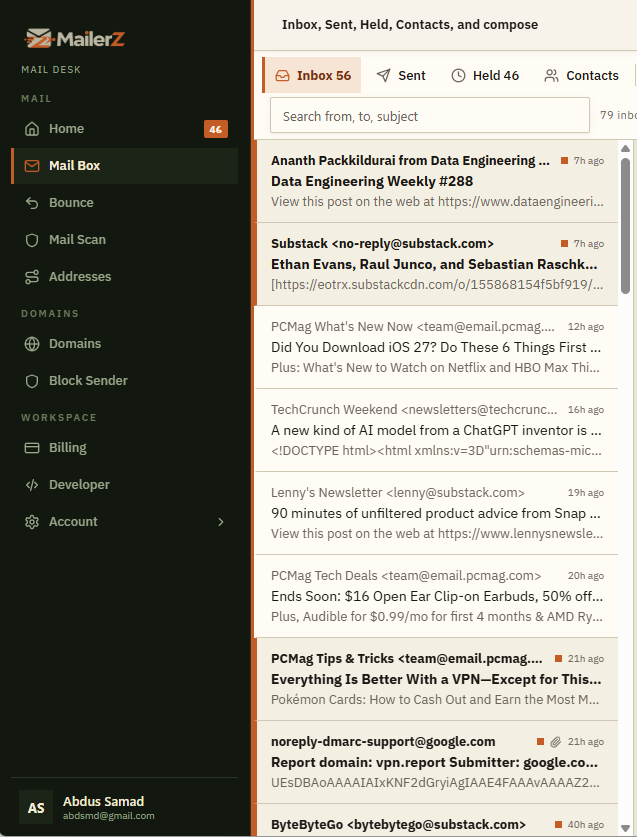
Task: Click the Addresses route icon
Action: (x=32, y=277)
